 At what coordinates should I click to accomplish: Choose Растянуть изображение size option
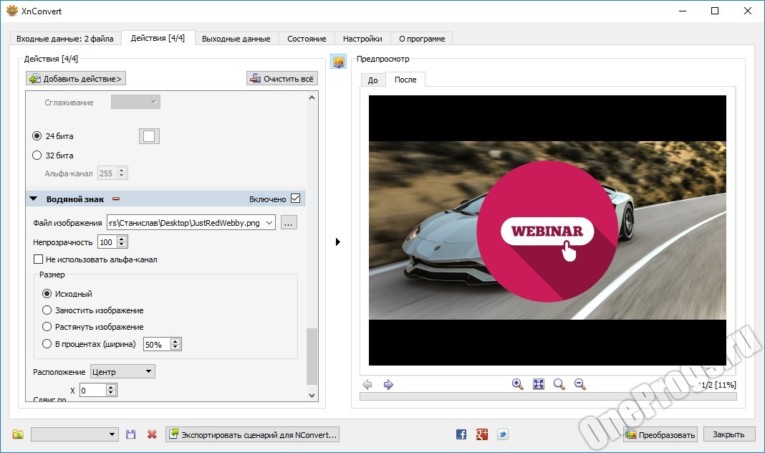coord(47,327)
